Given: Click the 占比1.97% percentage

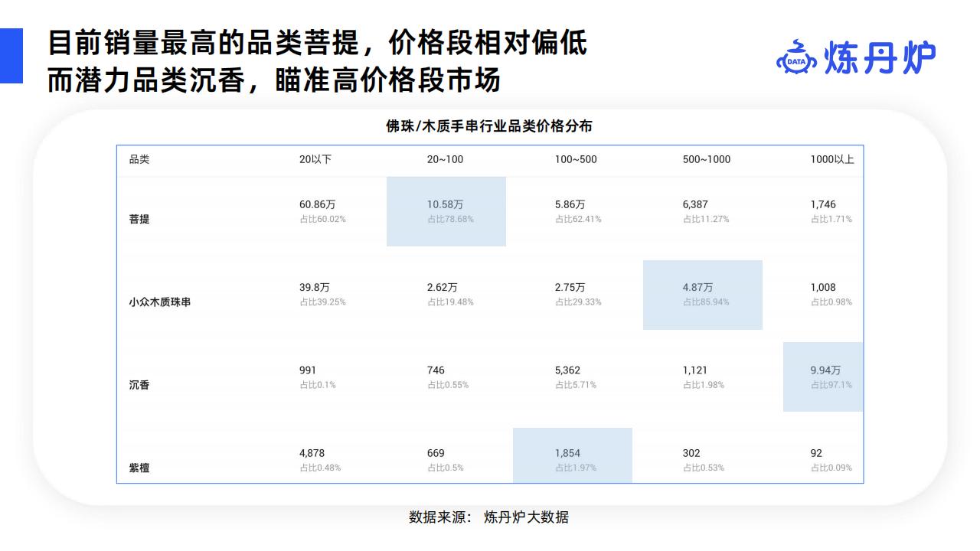Looking at the screenshot, I should pos(576,468).
